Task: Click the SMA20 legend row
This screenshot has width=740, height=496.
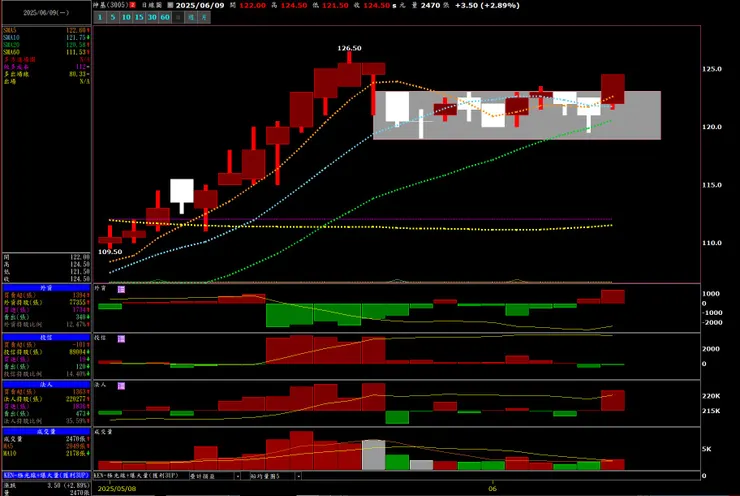Action: [46, 45]
